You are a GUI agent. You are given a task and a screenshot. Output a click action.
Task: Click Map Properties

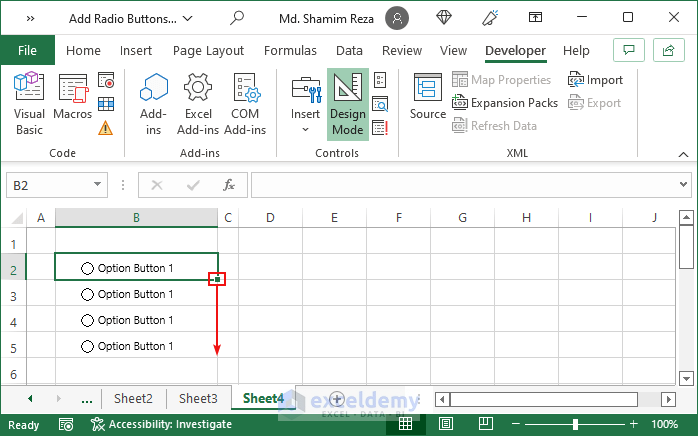click(501, 80)
